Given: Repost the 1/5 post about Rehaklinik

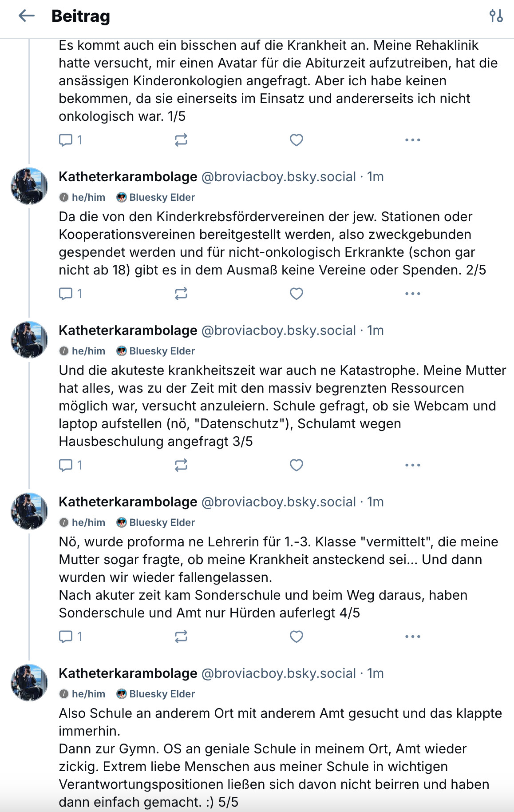Looking at the screenshot, I should point(181,140).
